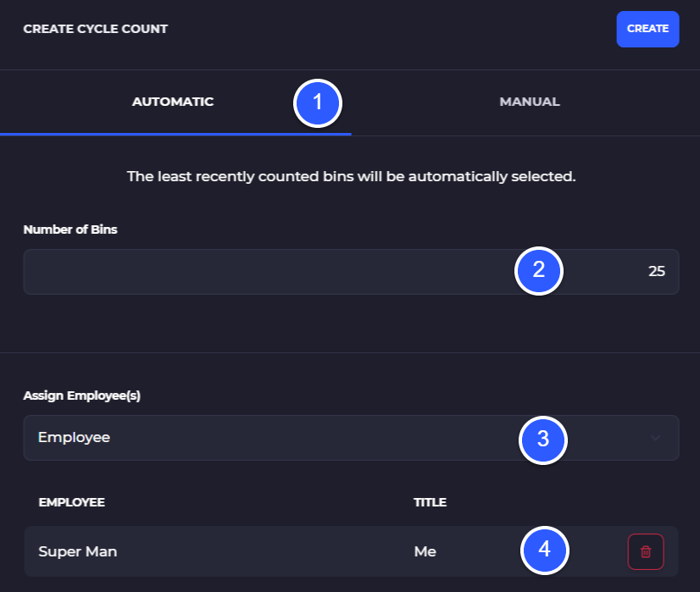Image resolution: width=700 pixels, height=592 pixels.
Task: Click the numbered marker 4 badge
Action: tap(544, 549)
